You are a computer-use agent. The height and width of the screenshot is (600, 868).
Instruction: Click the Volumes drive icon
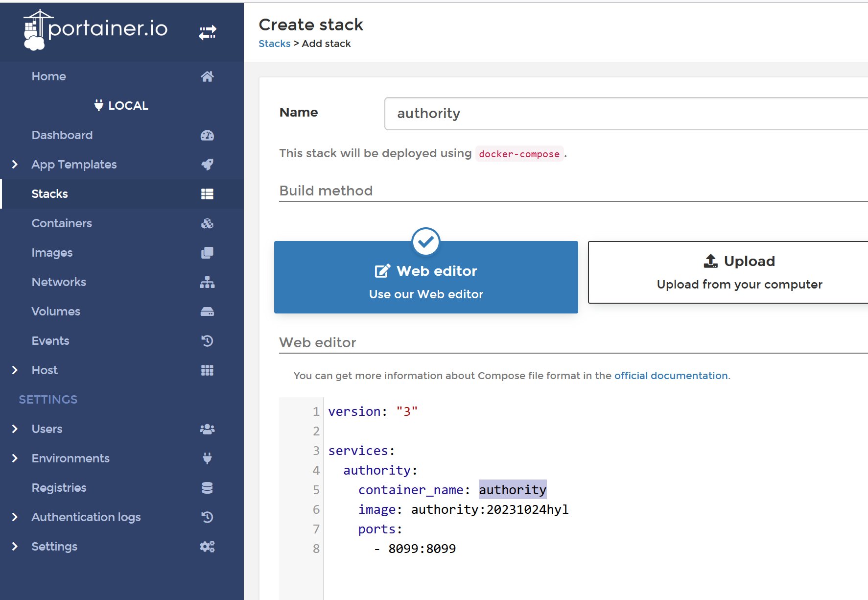pyautogui.click(x=207, y=312)
